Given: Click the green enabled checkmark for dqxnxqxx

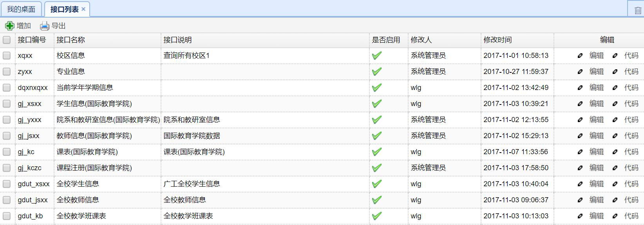Looking at the screenshot, I should click(x=377, y=88).
